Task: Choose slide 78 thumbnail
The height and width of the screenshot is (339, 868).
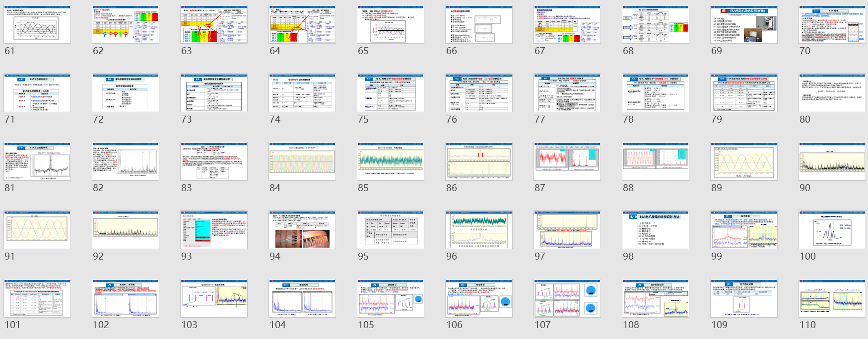Action: 656,93
